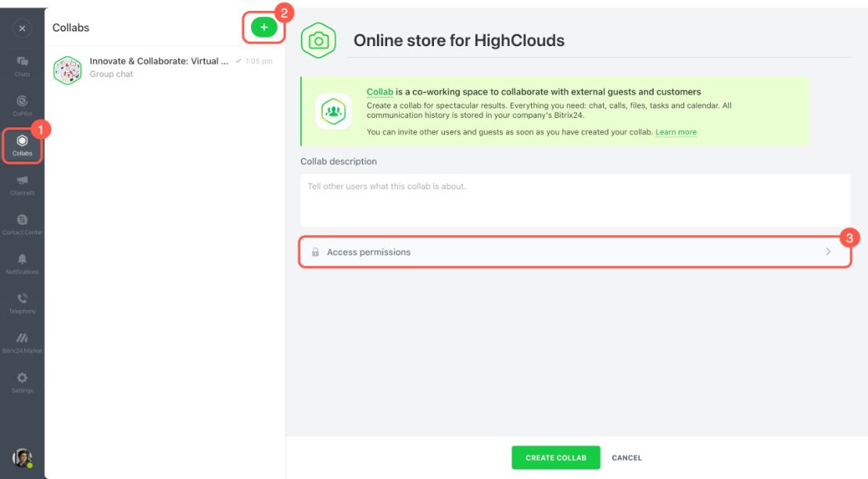
Task: Cancel the collab creation
Action: [x=626, y=458]
